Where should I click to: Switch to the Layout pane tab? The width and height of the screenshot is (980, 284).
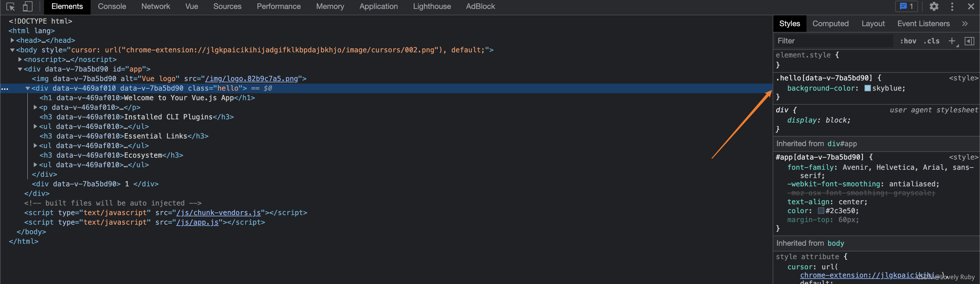873,24
